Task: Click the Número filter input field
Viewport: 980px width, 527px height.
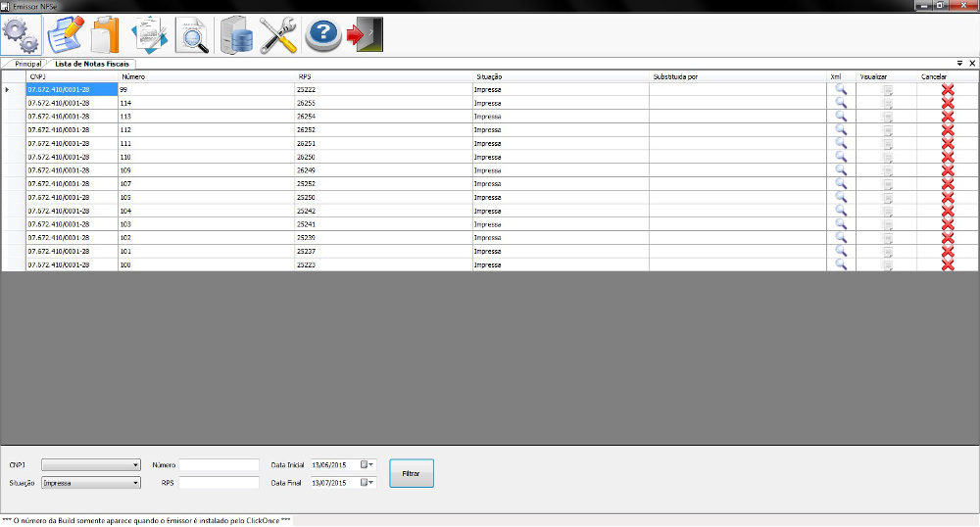Action: [219, 464]
